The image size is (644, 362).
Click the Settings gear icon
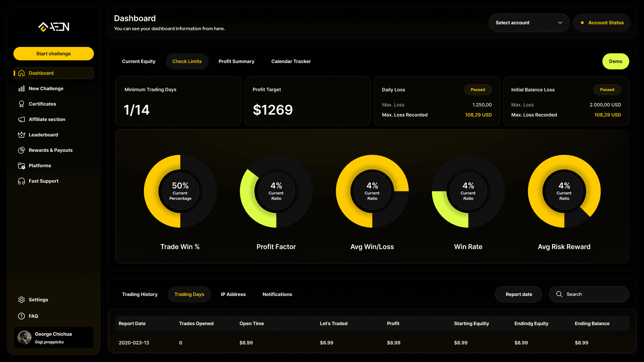pos(21,300)
